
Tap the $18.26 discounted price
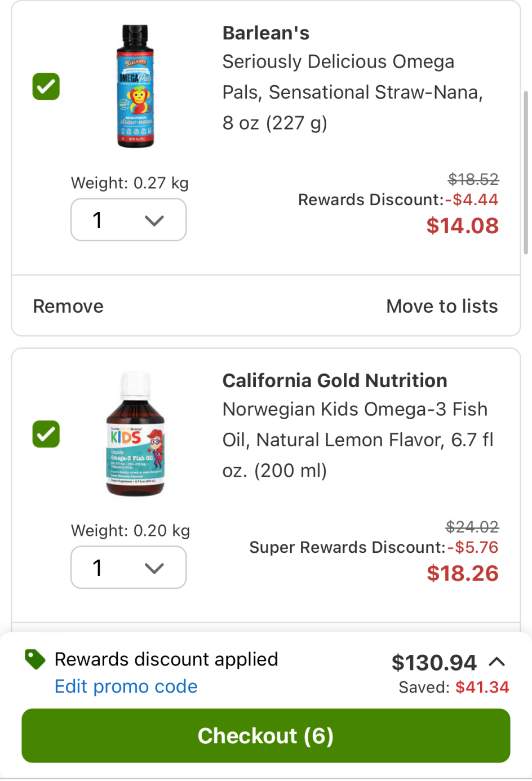click(x=462, y=574)
